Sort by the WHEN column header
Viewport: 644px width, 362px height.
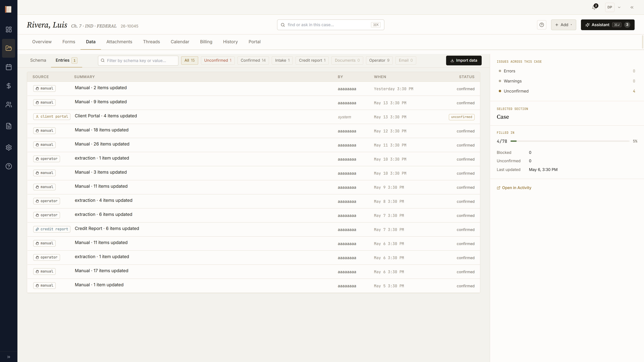pos(380,77)
